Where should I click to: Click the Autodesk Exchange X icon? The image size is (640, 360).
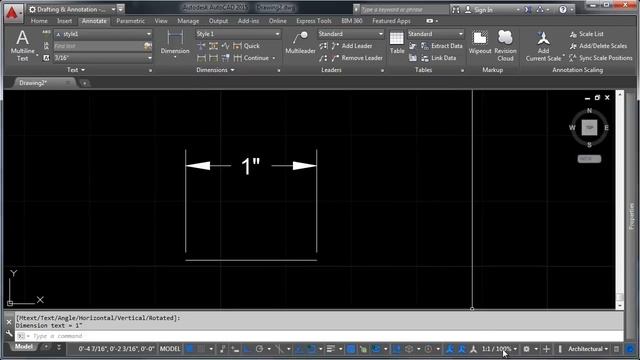point(527,9)
